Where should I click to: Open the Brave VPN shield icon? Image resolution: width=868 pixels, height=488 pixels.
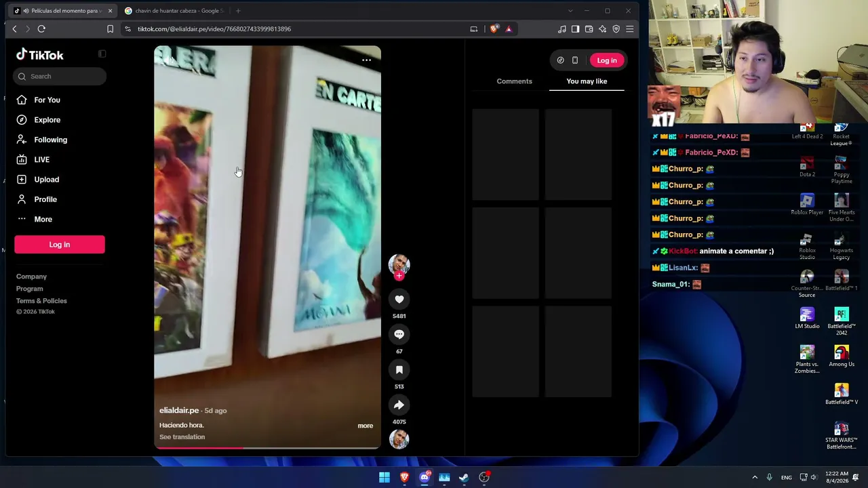pos(616,29)
